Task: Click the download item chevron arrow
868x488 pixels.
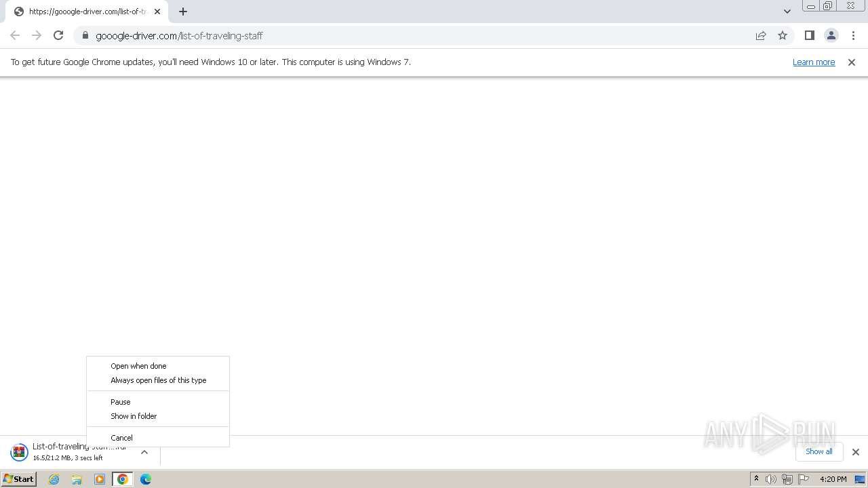Action: 144,452
